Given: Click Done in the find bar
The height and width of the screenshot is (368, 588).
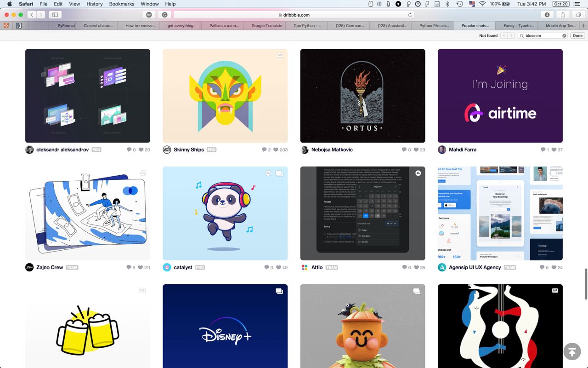Looking at the screenshot, I should (577, 35).
